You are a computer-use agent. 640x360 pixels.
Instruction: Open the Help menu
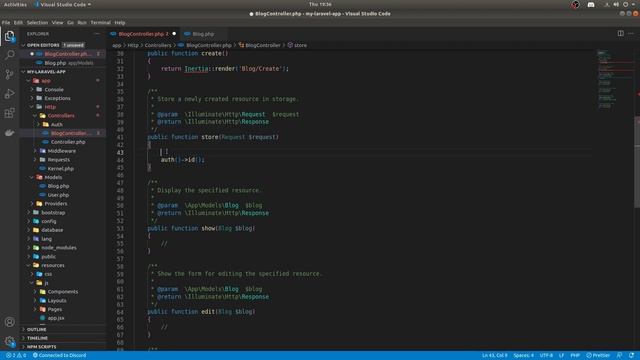[120, 23]
